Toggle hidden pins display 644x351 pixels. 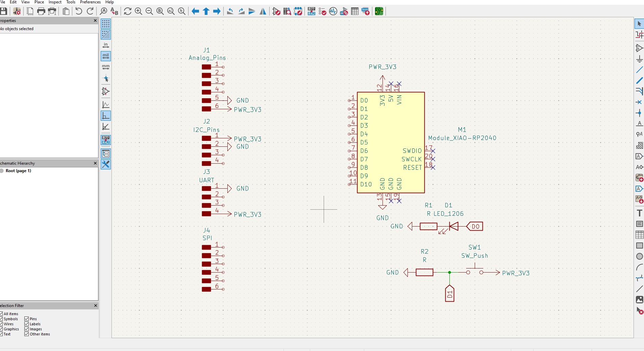click(x=106, y=91)
